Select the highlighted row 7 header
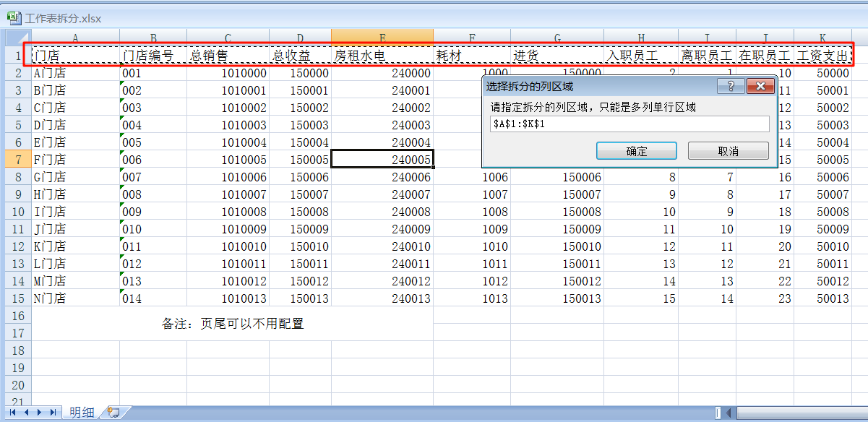The image size is (868, 422). [x=18, y=160]
